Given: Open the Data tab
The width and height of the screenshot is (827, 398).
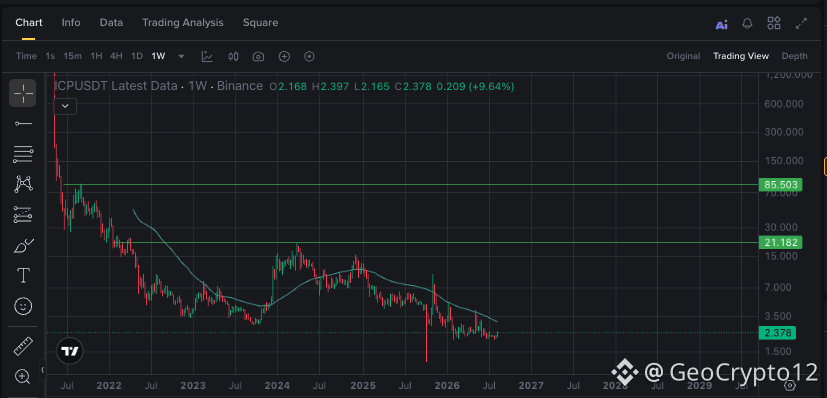Looking at the screenshot, I should pyautogui.click(x=111, y=23).
